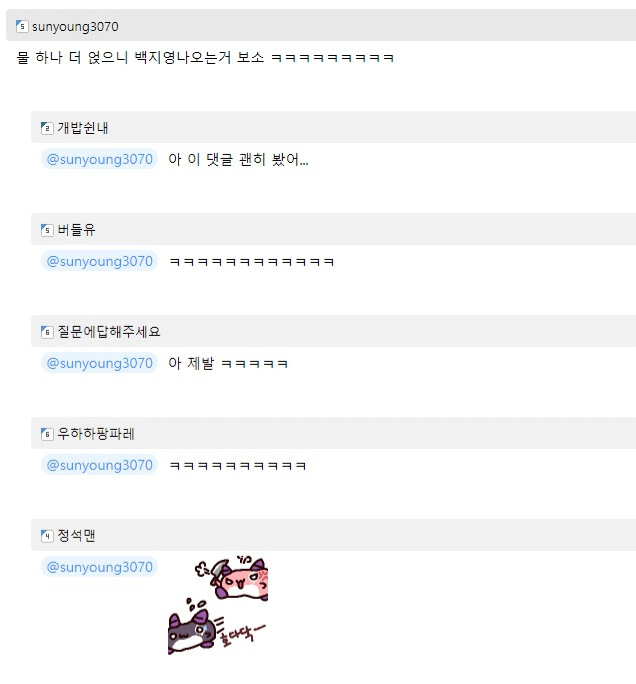Click @sunyoung3070 mention in 정석맨's reply
Image resolution: width=636 pixels, height=684 pixels.
pyautogui.click(x=99, y=567)
